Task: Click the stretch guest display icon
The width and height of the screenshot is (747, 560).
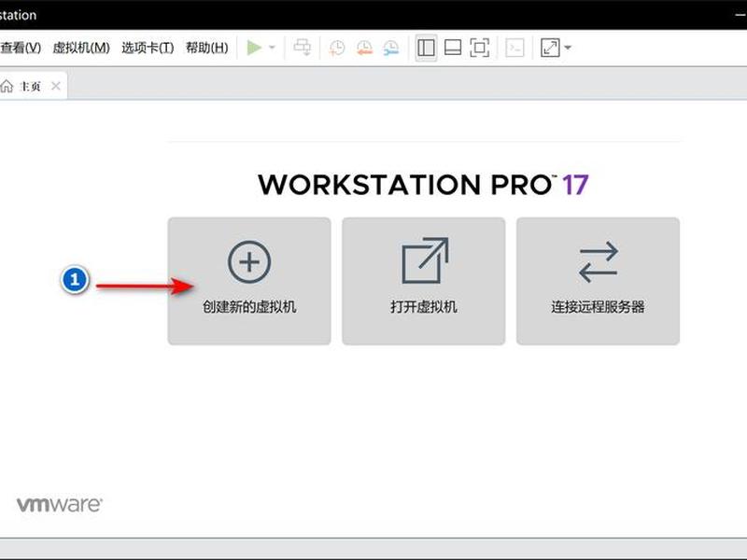Action: [x=550, y=48]
